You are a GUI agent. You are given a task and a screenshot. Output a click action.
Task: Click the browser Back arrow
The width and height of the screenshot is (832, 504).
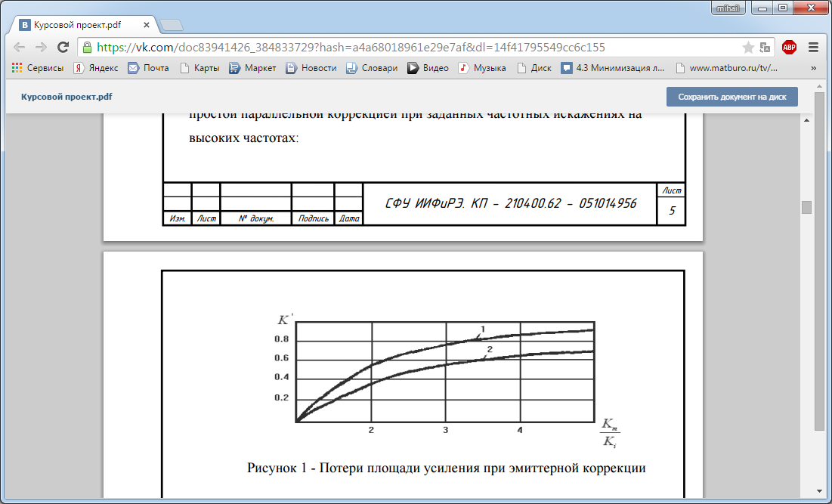20,47
